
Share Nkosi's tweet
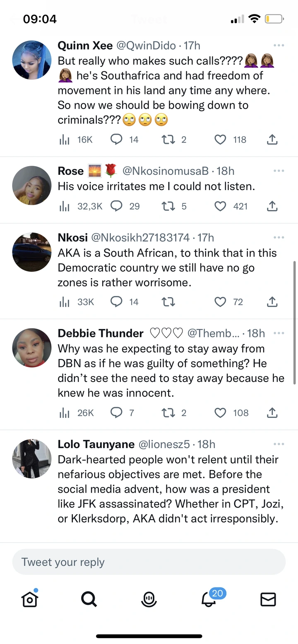point(272,302)
